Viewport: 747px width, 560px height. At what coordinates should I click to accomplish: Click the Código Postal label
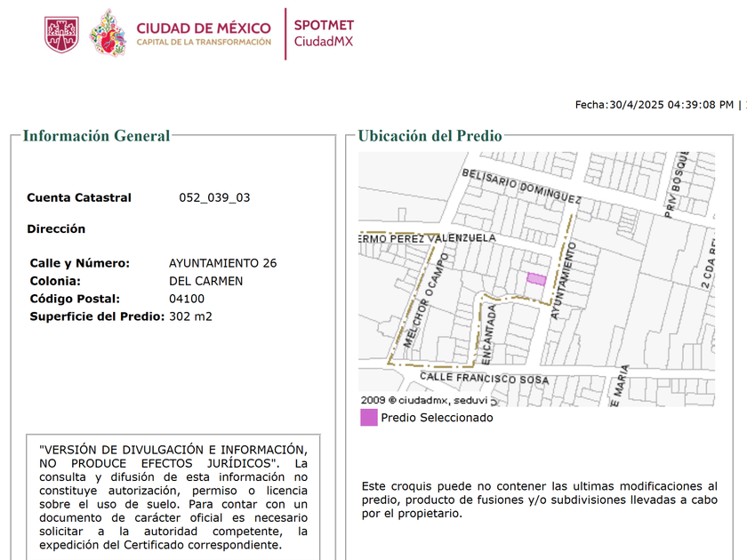click(75, 299)
